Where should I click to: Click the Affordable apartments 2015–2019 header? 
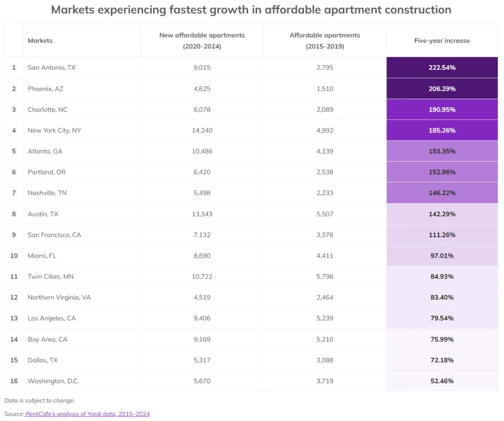point(324,40)
